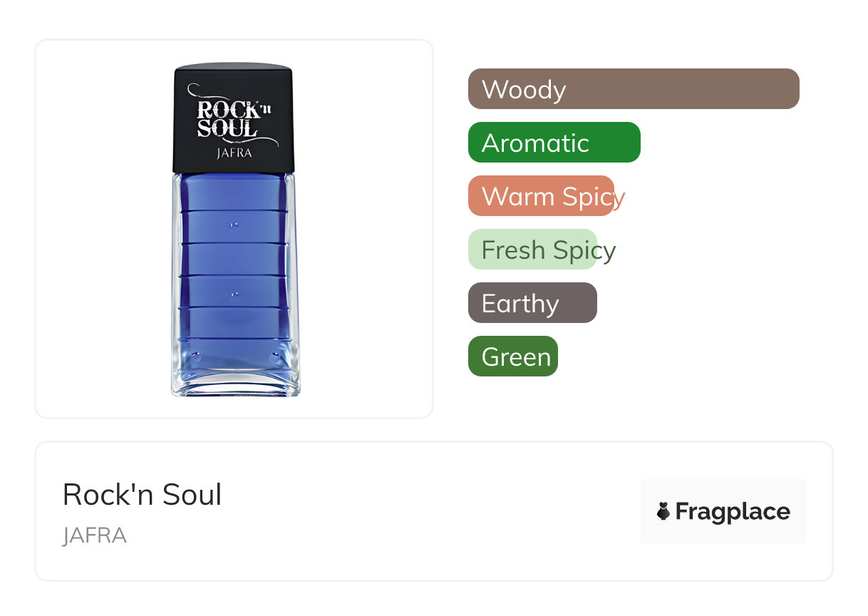Select the Green accord bar
The image size is (868, 616).
point(512,356)
